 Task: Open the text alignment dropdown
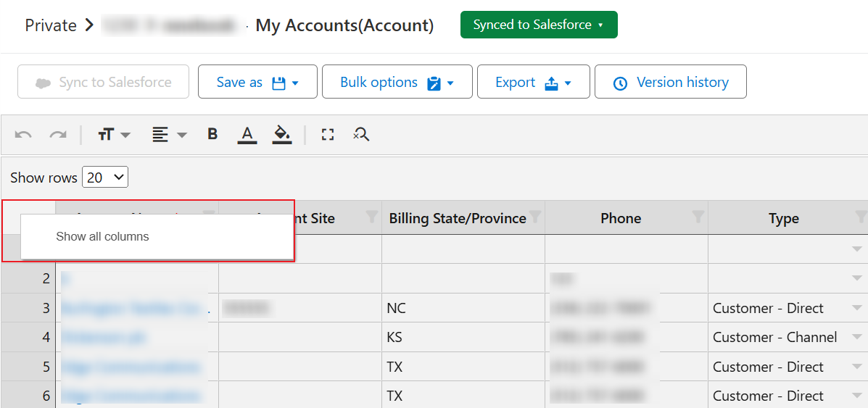[170, 134]
